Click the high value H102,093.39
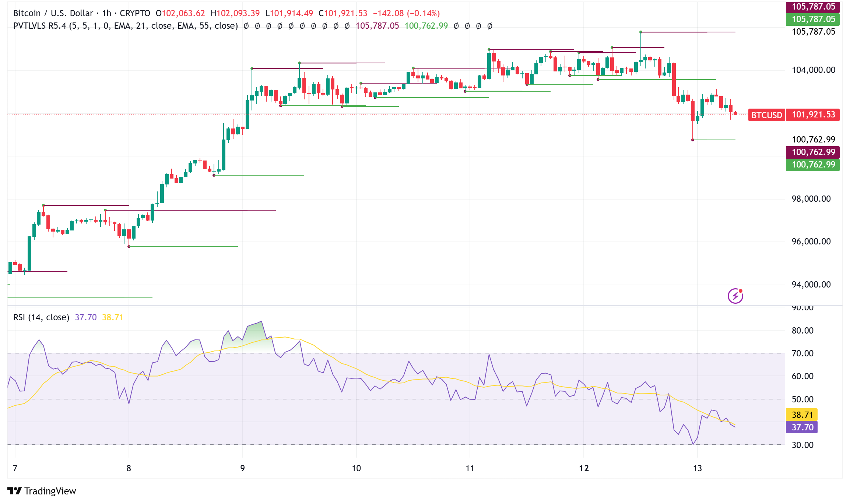 point(235,13)
